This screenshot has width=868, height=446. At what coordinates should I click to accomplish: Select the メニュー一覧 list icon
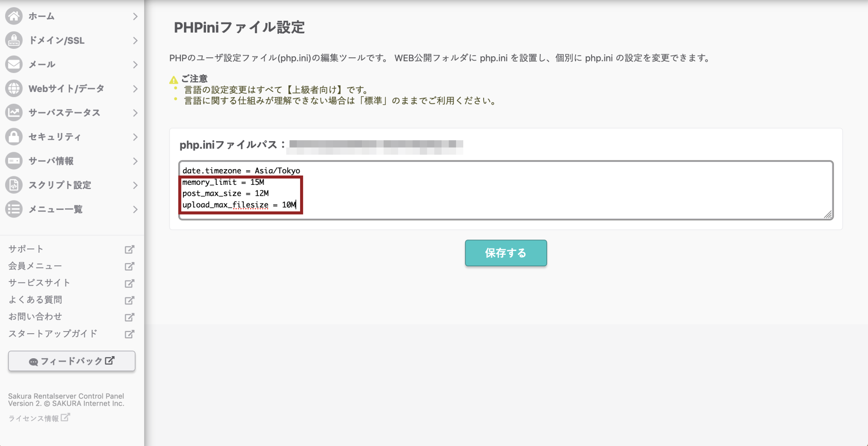pos(14,209)
